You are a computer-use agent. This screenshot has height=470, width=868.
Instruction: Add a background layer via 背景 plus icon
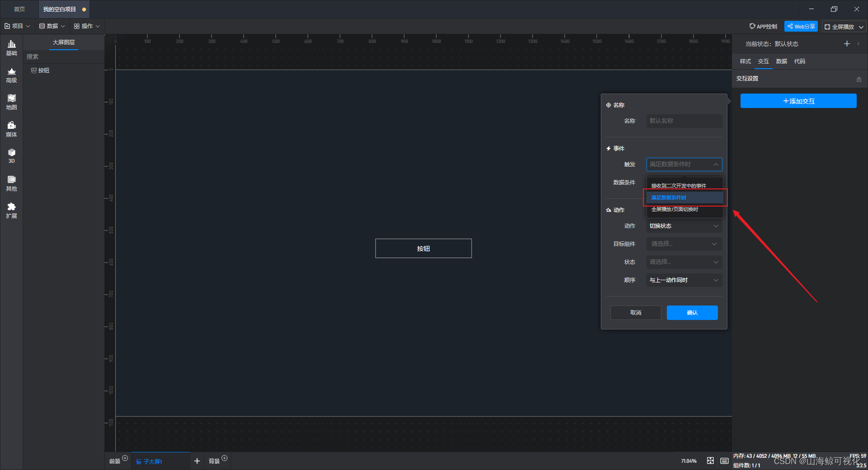[225, 458]
